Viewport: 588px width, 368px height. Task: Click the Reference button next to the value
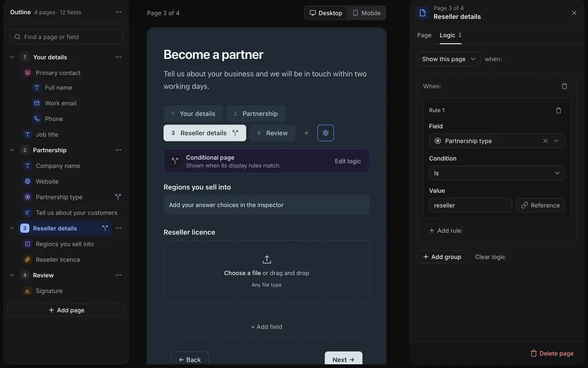pyautogui.click(x=540, y=205)
